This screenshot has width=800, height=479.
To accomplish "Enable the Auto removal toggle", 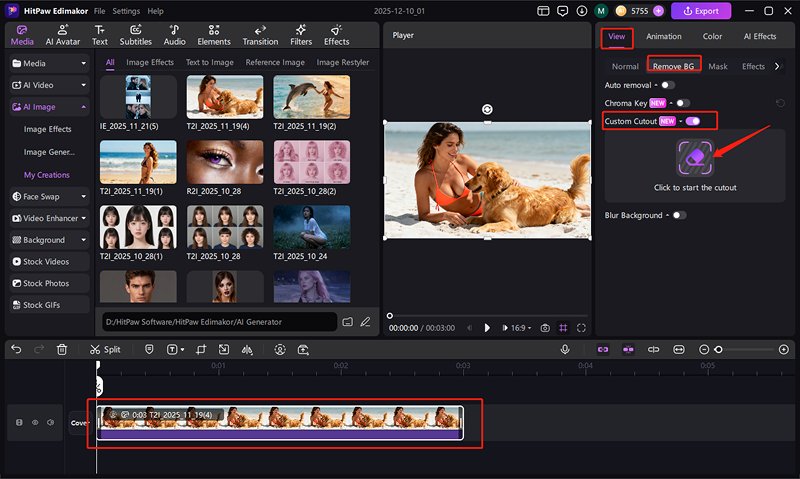I will pyautogui.click(x=668, y=85).
